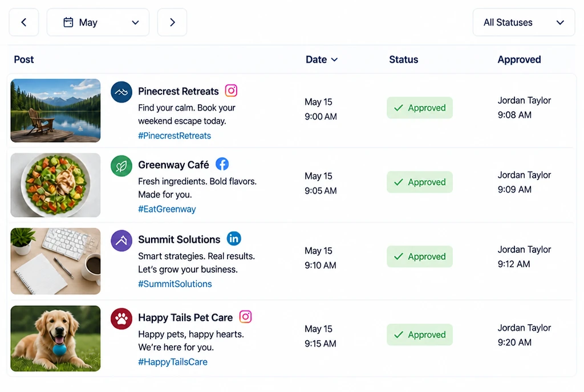Select the Greenway Café post title

coord(173,165)
